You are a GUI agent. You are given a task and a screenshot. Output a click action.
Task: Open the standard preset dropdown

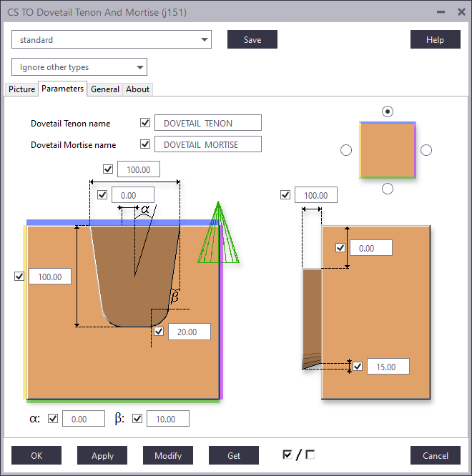pos(112,39)
